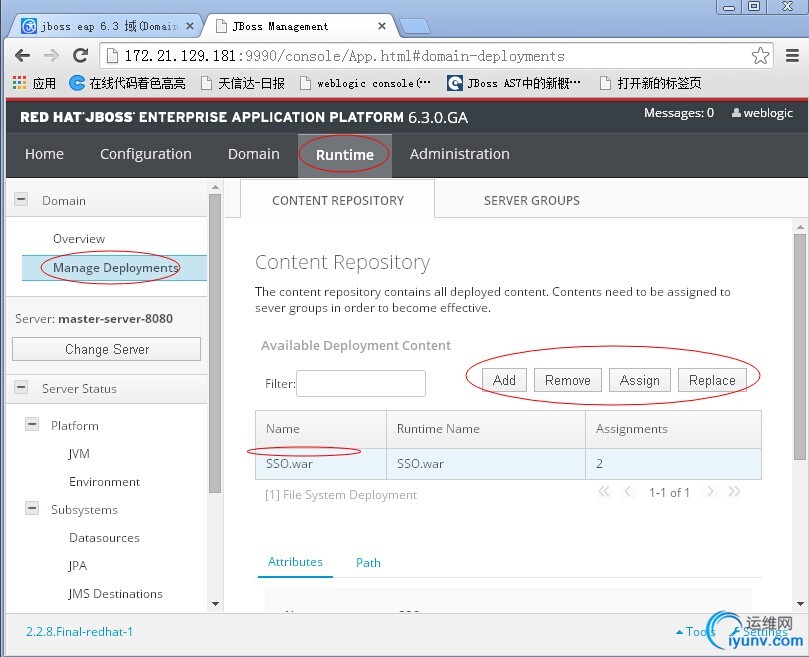809x657 pixels.
Task: Select the Runtime menu
Action: [x=345, y=155]
